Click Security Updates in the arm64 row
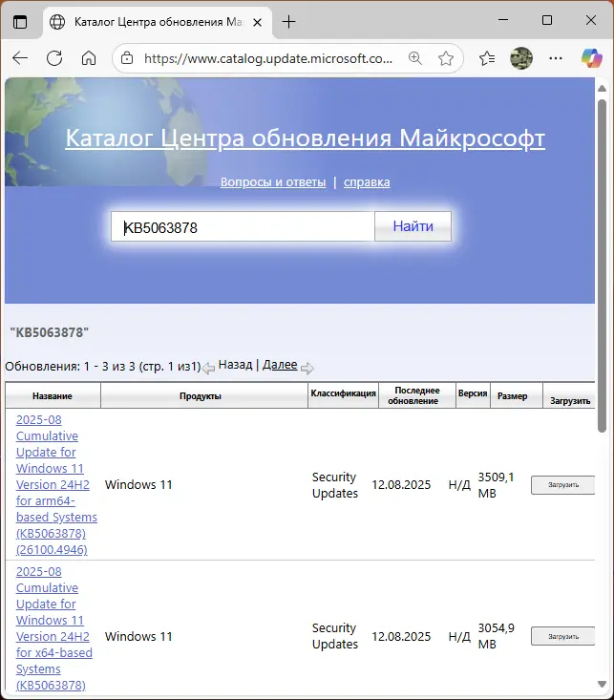The height and width of the screenshot is (700, 614). pos(335,485)
